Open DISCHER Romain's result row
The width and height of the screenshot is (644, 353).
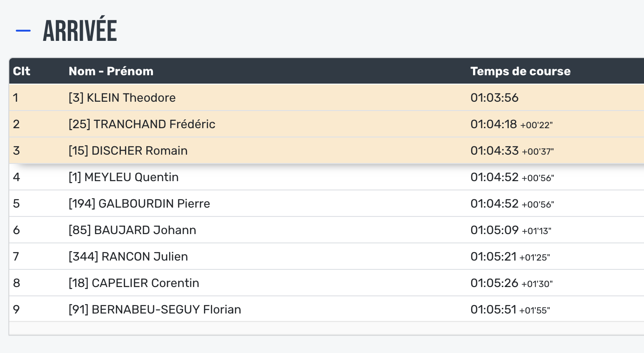point(128,150)
